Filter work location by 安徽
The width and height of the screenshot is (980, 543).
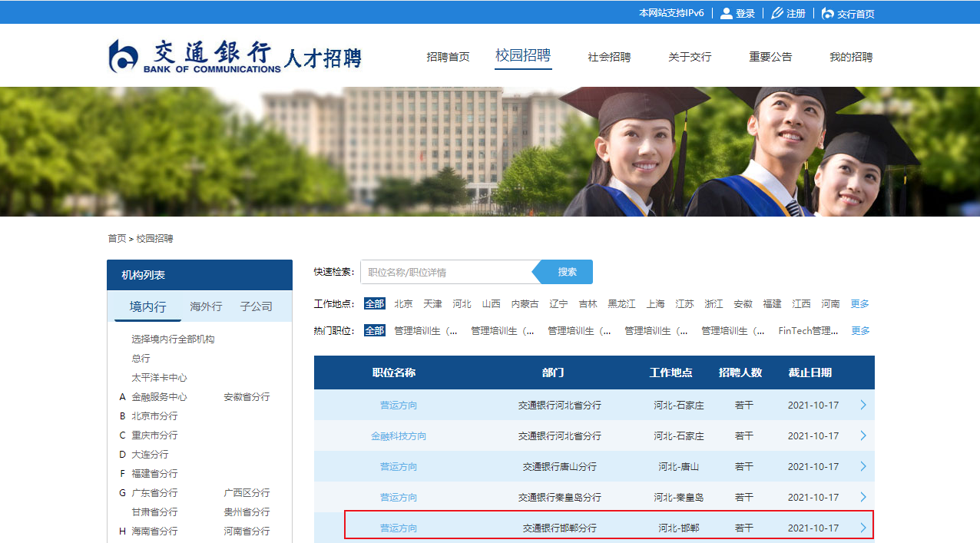coord(743,304)
